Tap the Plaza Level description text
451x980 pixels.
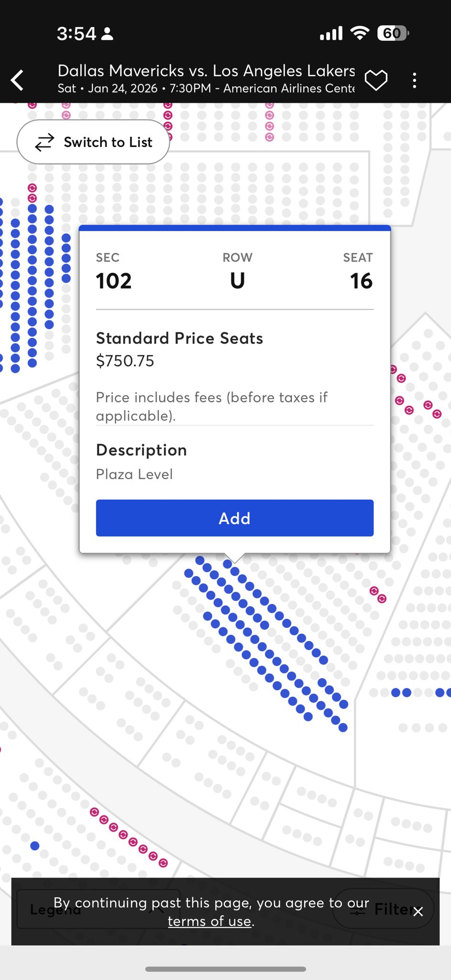pyautogui.click(x=134, y=474)
